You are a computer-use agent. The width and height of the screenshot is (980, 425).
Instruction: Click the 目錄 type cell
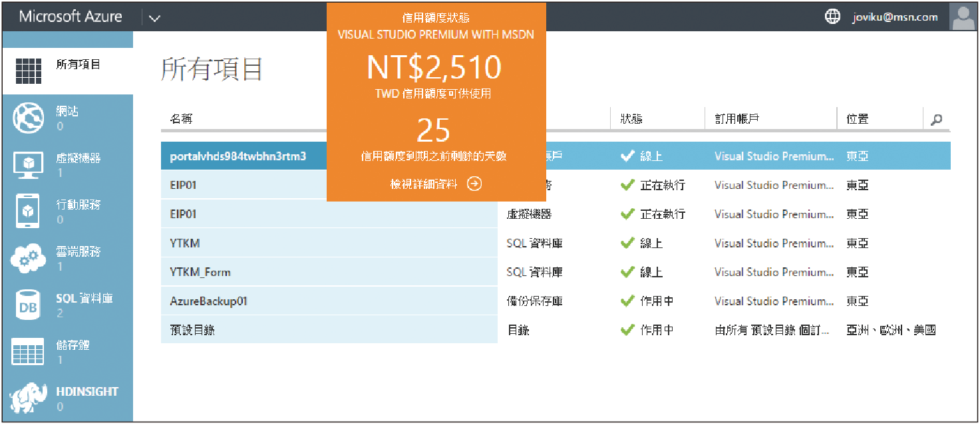tap(518, 330)
